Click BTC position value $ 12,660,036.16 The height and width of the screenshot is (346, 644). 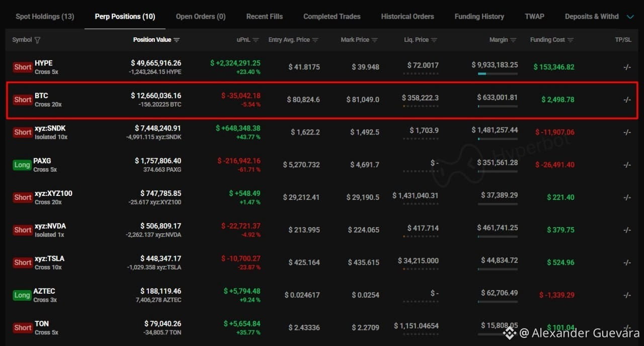pyautogui.click(x=156, y=96)
